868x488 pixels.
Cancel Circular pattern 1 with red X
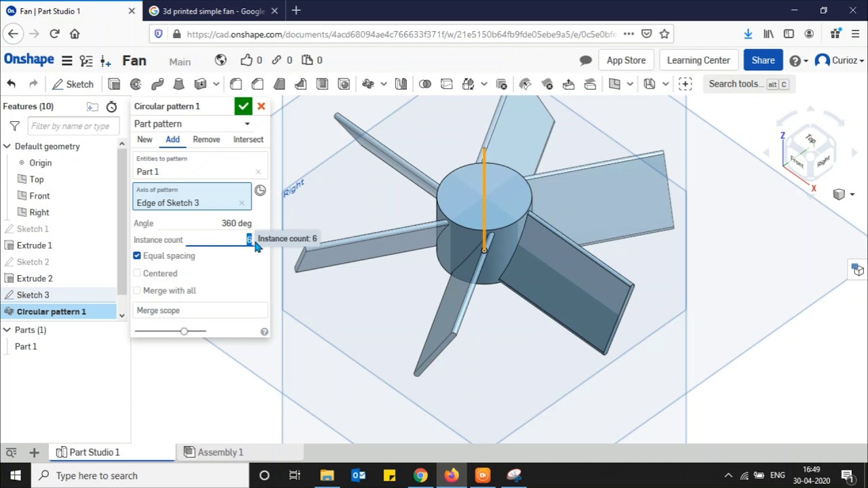[x=261, y=106]
